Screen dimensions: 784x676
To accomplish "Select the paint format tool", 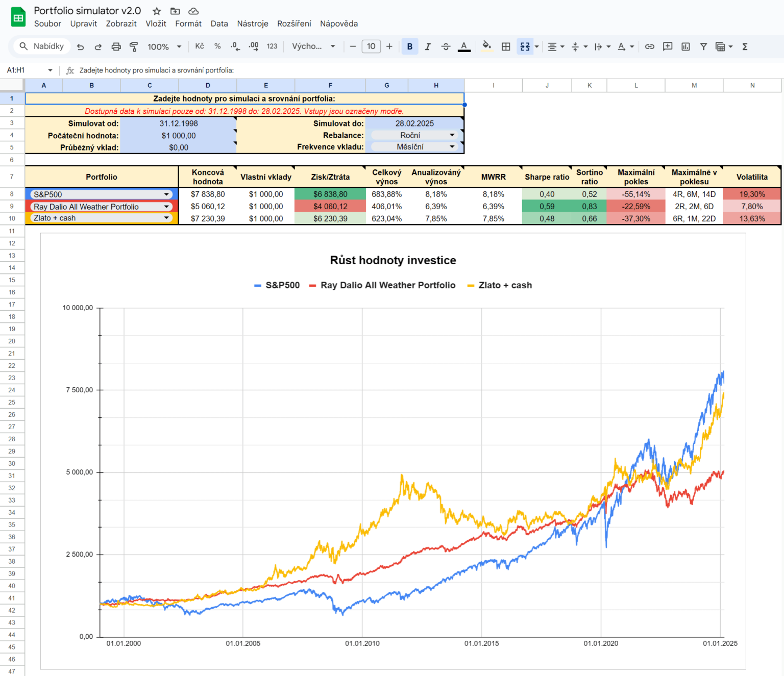I will tap(133, 46).
